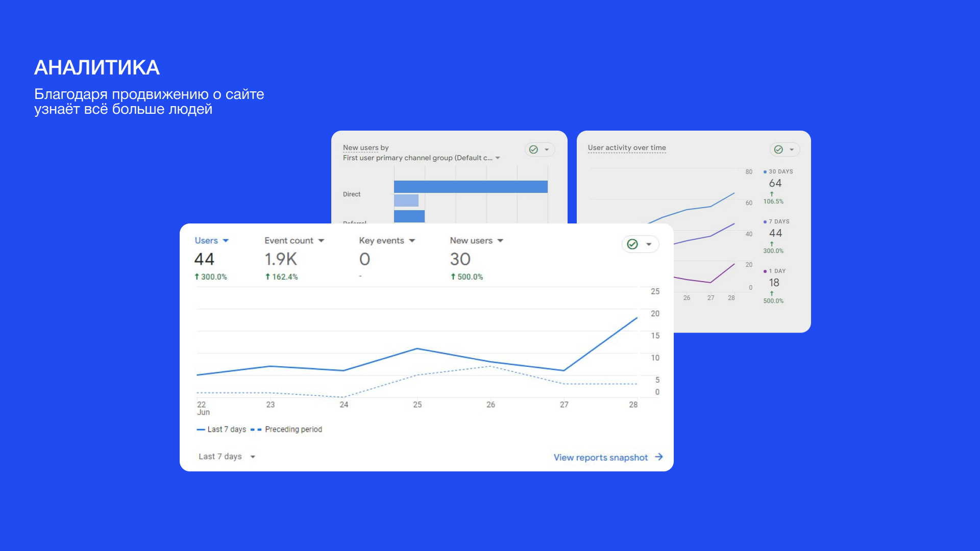Click User activity over time title
This screenshot has height=551, width=980.
[627, 148]
